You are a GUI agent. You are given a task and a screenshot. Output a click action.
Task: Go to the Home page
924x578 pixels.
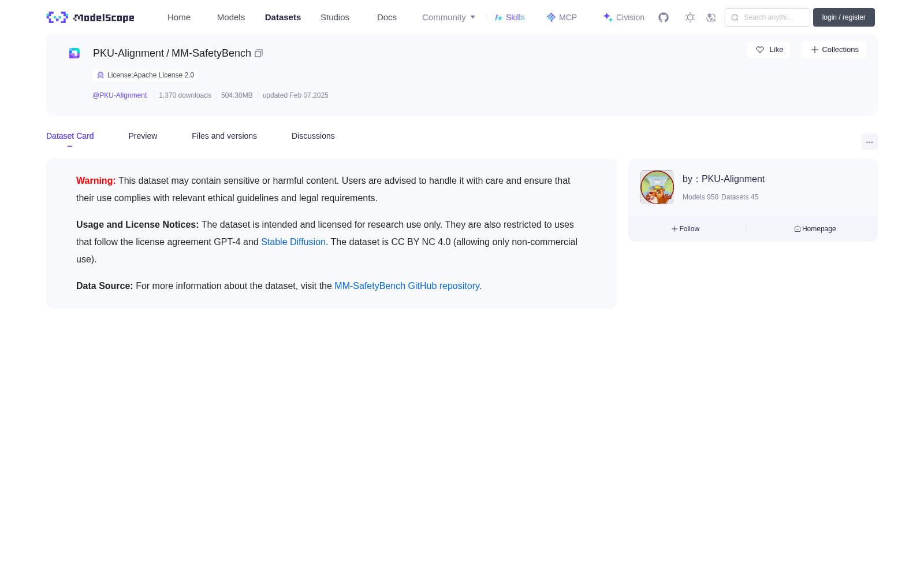[x=179, y=17]
